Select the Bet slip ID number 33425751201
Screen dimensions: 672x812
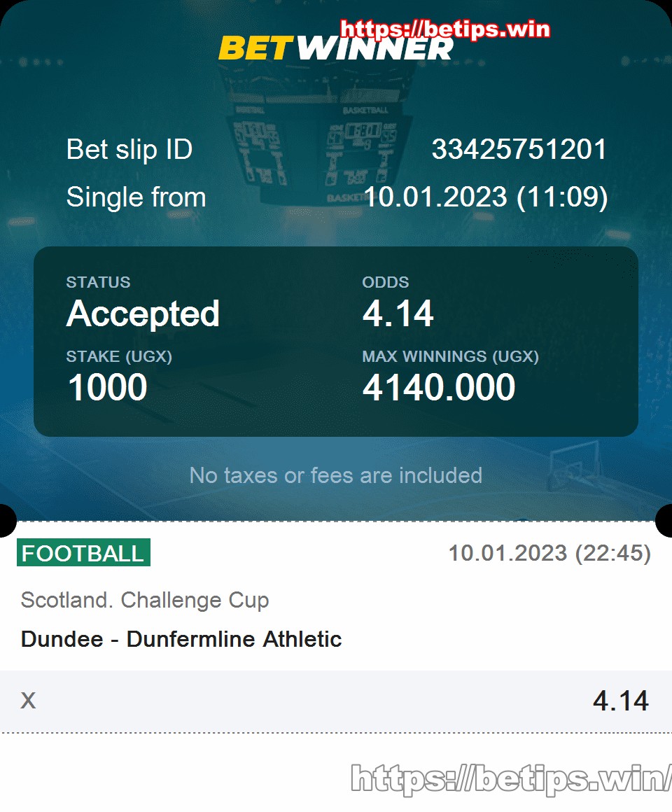(519, 150)
